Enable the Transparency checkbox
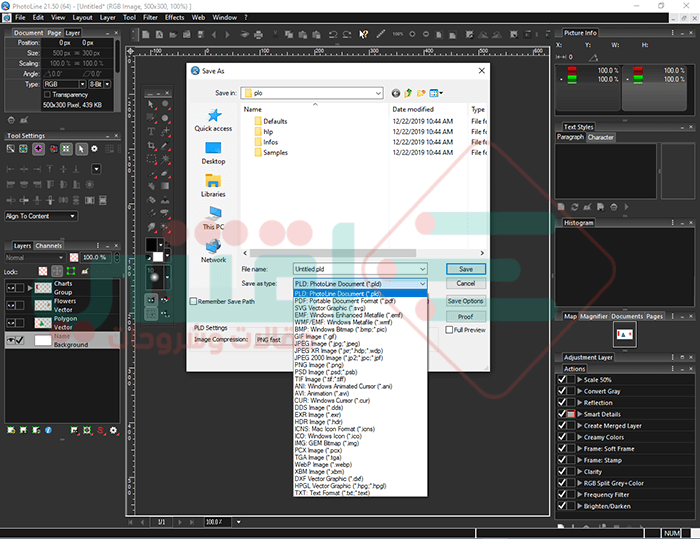Viewport: 700px width, 539px height. point(47,95)
